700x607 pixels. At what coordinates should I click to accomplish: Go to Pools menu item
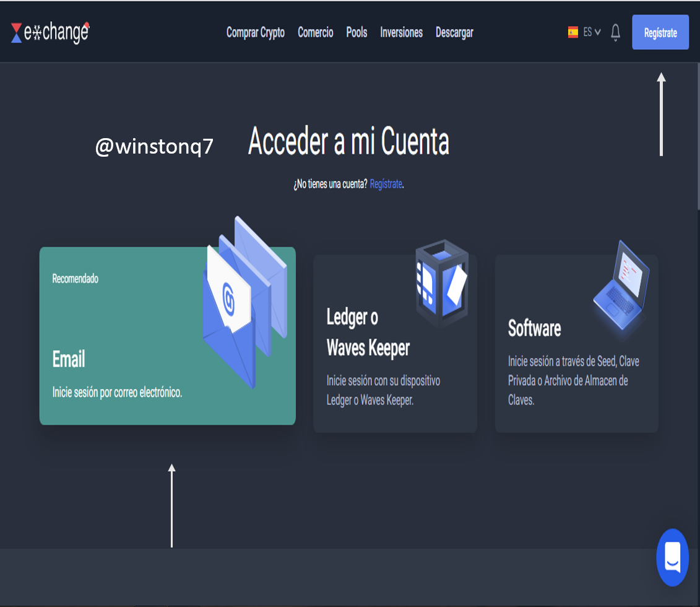pos(356,33)
